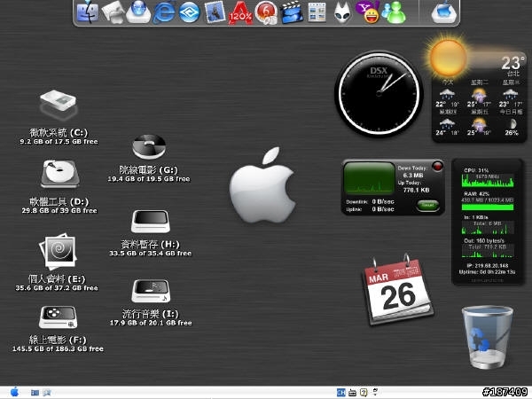Click the 23° current temperature reading
Image resolution: width=532 pixels, height=399 pixels.
(513, 63)
